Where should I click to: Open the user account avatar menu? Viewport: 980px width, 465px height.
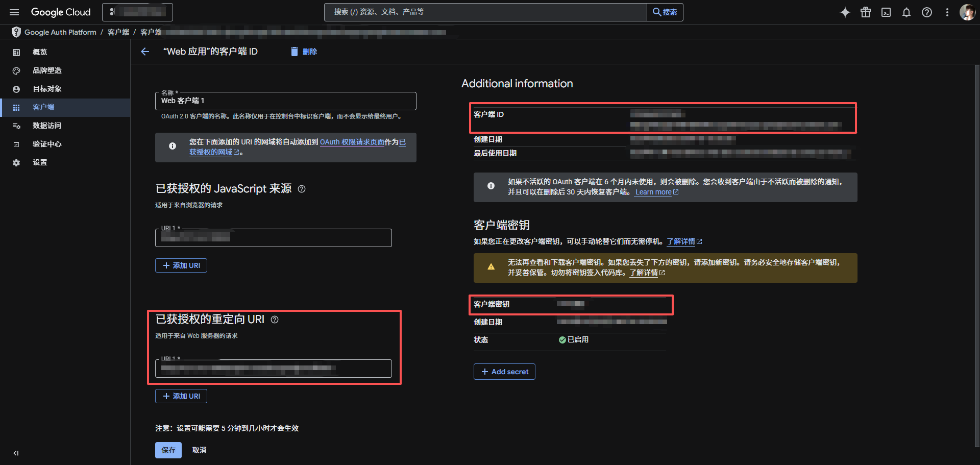pyautogui.click(x=967, y=12)
